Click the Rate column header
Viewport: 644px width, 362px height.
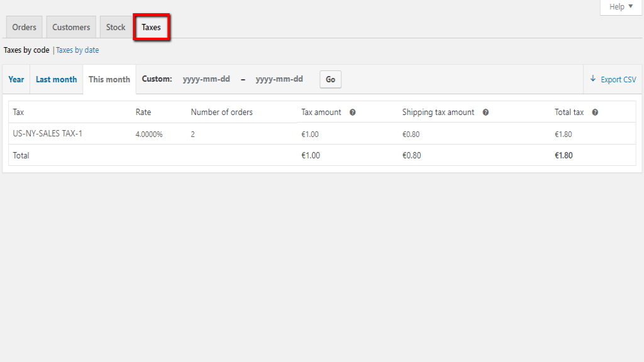[143, 112]
